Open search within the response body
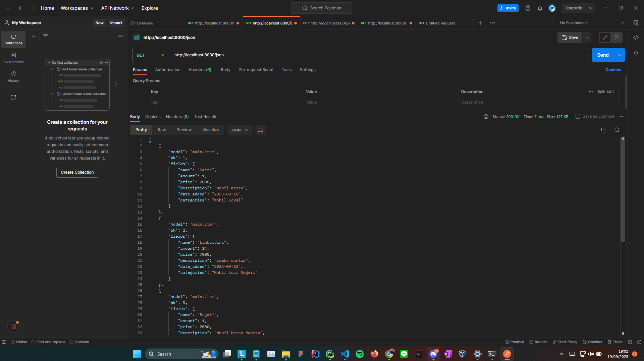The width and height of the screenshot is (644, 361). click(617, 130)
